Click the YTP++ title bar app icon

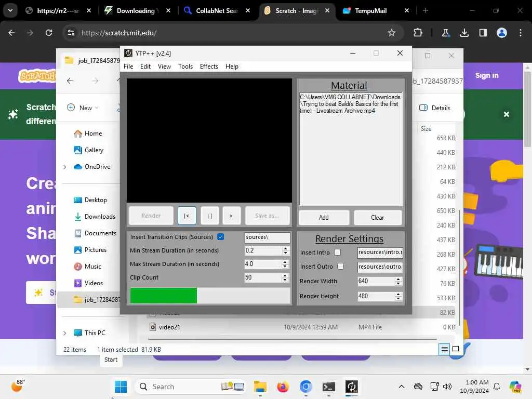pyautogui.click(x=128, y=54)
